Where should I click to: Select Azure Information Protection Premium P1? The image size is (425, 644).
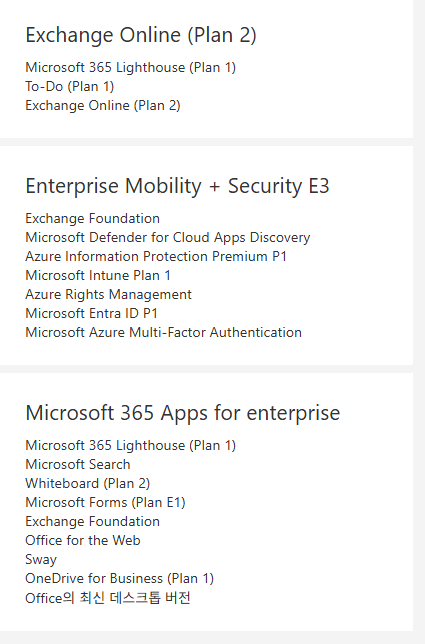156,256
